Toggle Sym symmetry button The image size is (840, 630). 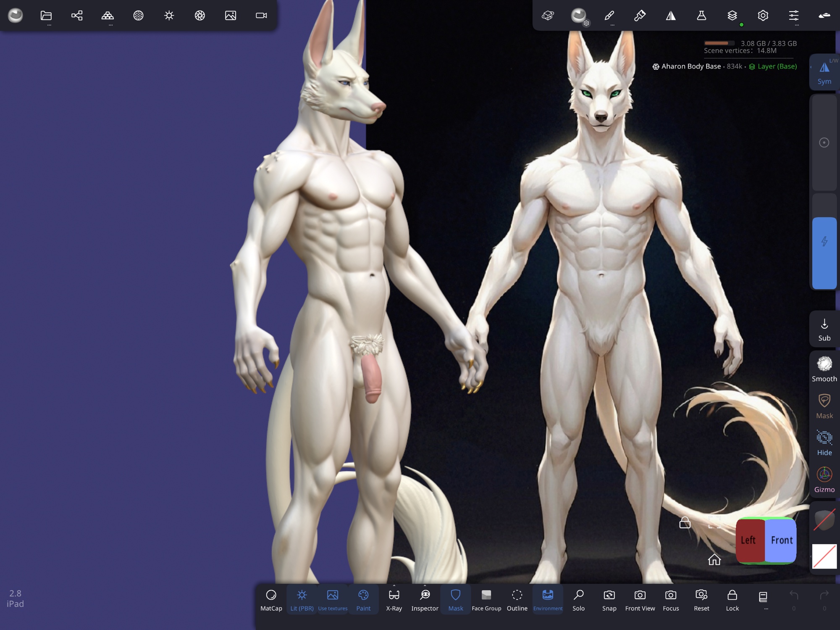click(x=824, y=72)
